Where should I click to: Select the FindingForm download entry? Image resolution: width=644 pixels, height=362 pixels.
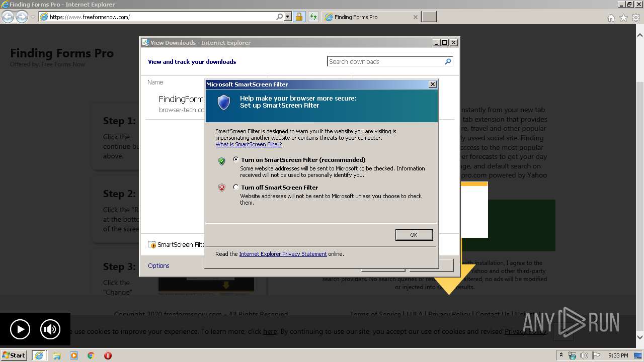[181, 104]
